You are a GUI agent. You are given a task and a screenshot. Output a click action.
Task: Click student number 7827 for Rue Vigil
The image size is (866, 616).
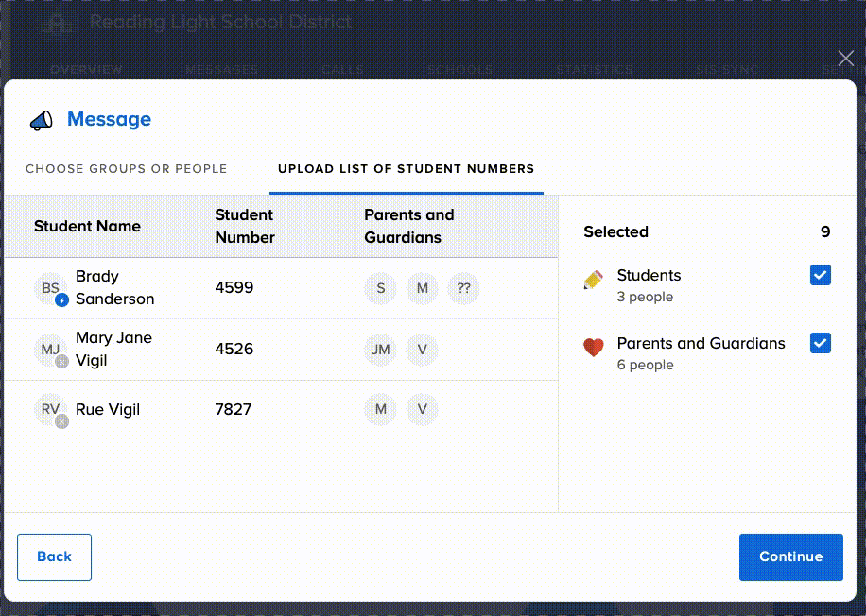(x=234, y=410)
